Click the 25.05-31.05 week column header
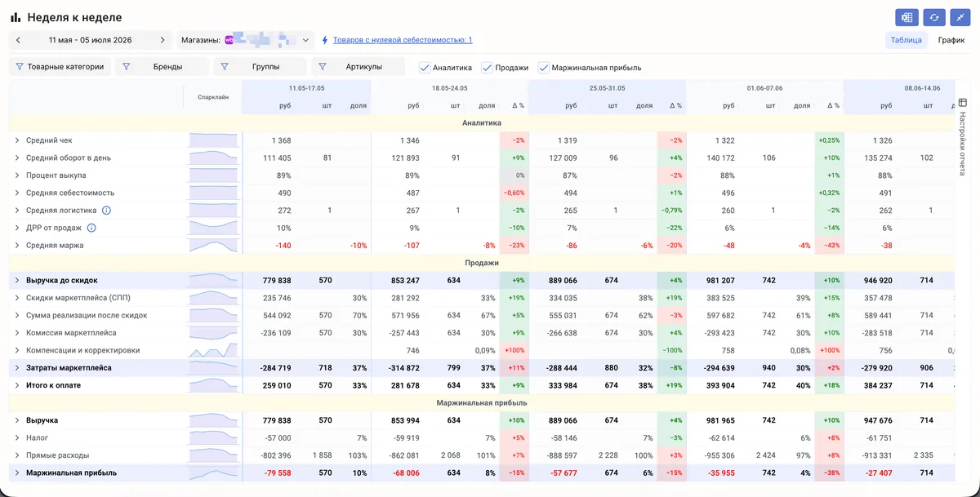Image resolution: width=980 pixels, height=497 pixels. point(607,88)
